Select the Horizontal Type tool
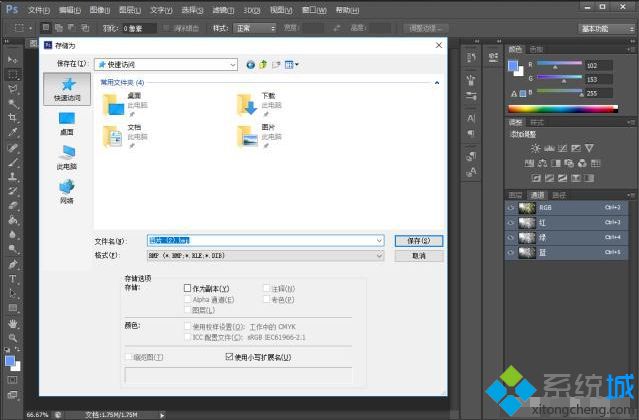The height and width of the screenshot is (420, 639). click(x=13, y=279)
